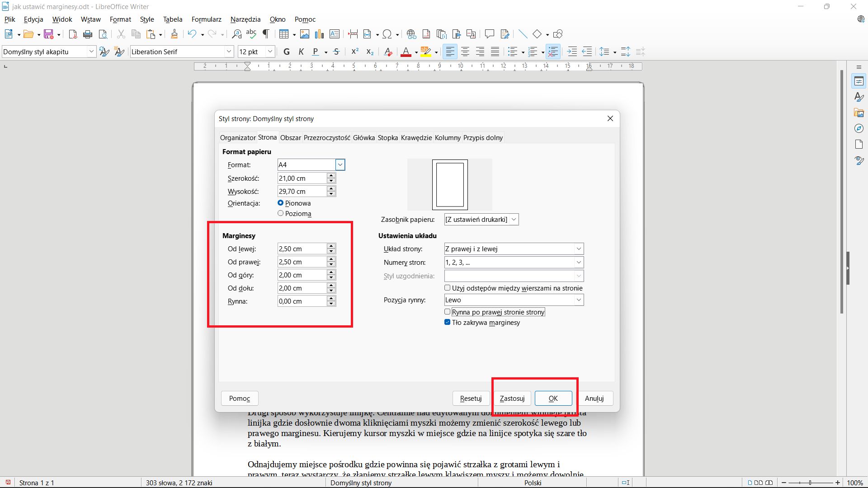
Task: Switch to the Krawędzie tab
Action: pos(416,138)
